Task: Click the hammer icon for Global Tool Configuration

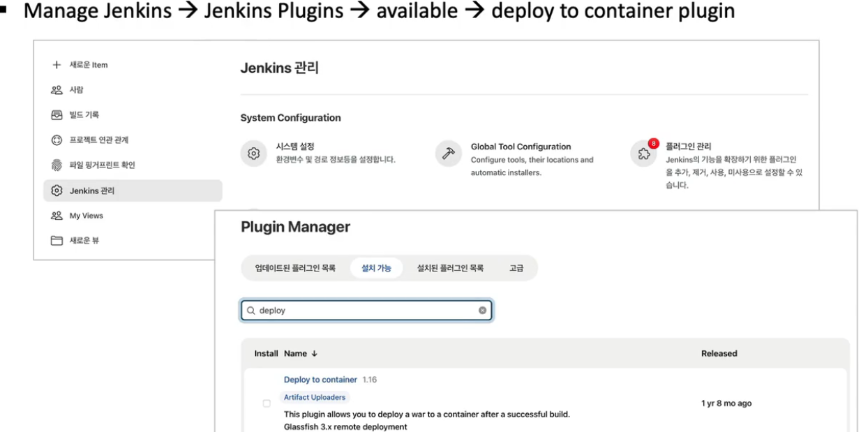Action: pos(449,154)
